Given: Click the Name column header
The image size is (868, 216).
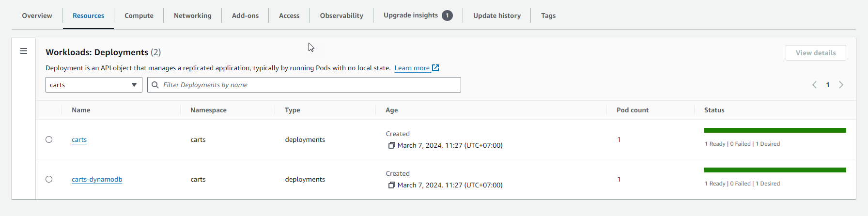Looking at the screenshot, I should pyautogui.click(x=81, y=110).
